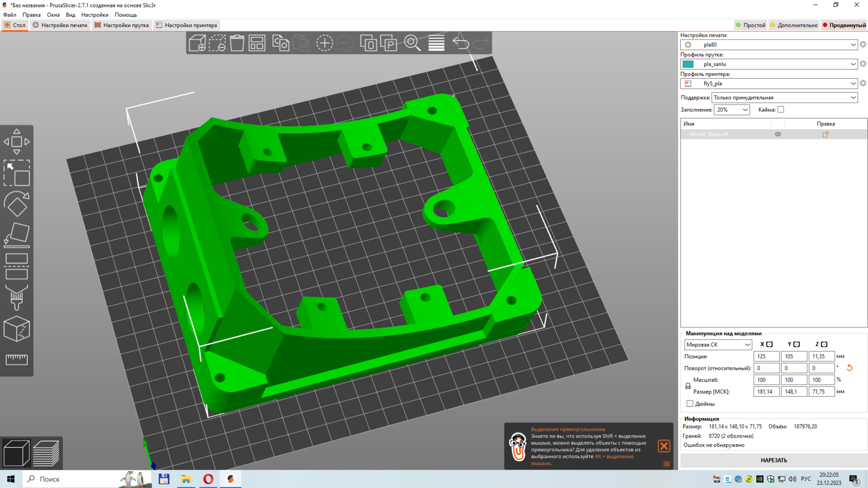Click the НАРЕЗАТЬ slice button

coord(774,460)
